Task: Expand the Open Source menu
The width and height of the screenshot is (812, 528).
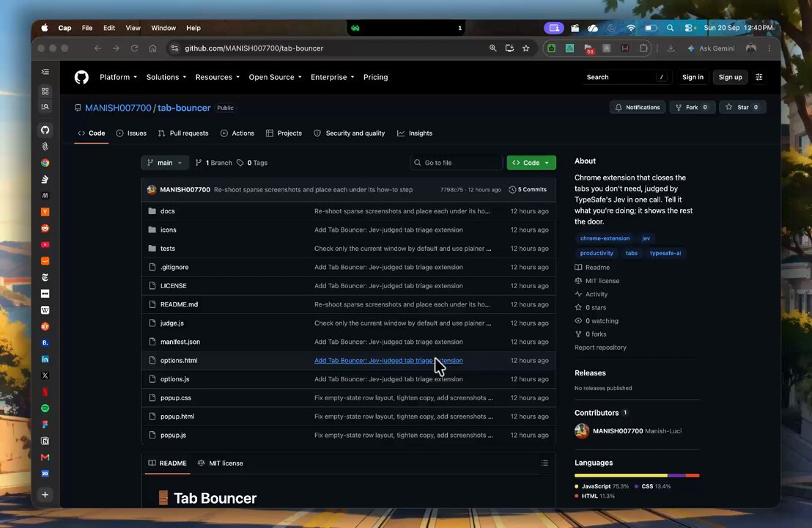Action: tap(275, 77)
